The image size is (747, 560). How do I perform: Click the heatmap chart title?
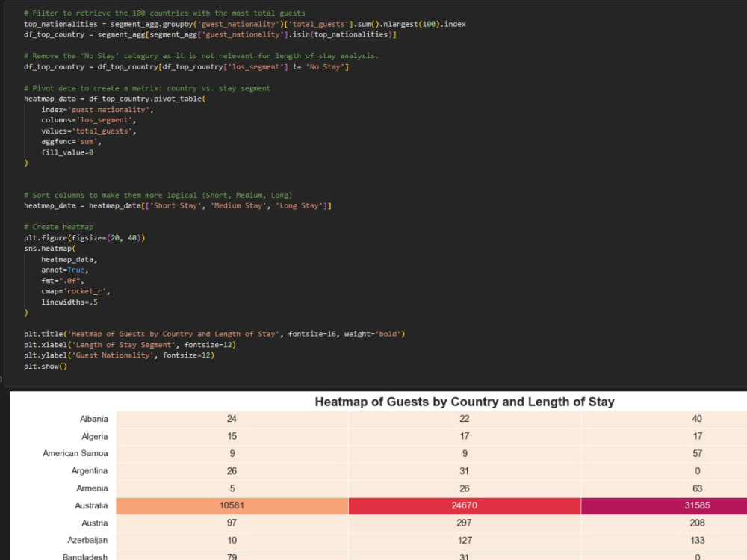pos(465,402)
